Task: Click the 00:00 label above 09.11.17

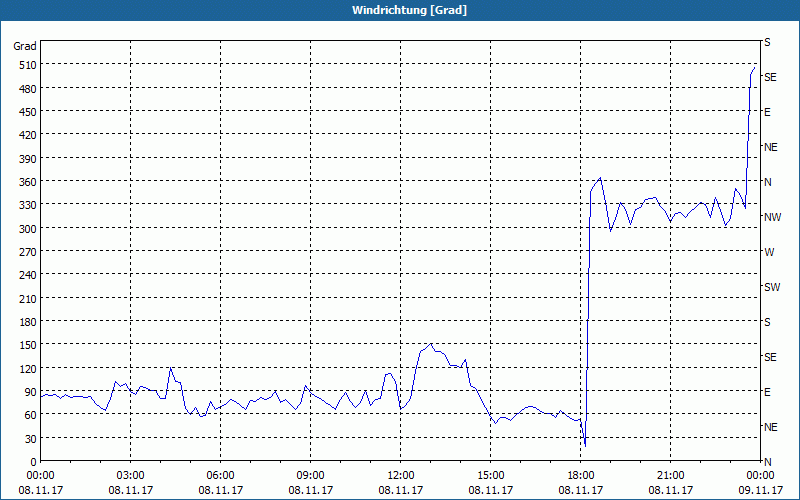Action: point(760,476)
